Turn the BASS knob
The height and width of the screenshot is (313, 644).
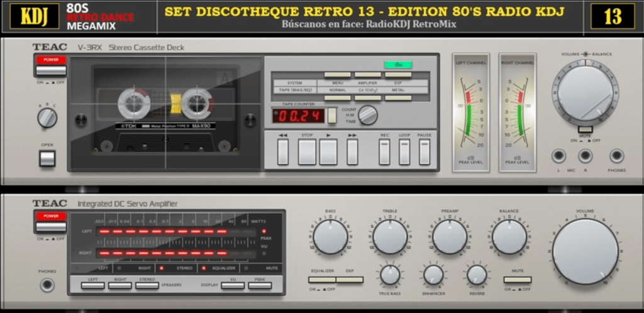coord(331,237)
